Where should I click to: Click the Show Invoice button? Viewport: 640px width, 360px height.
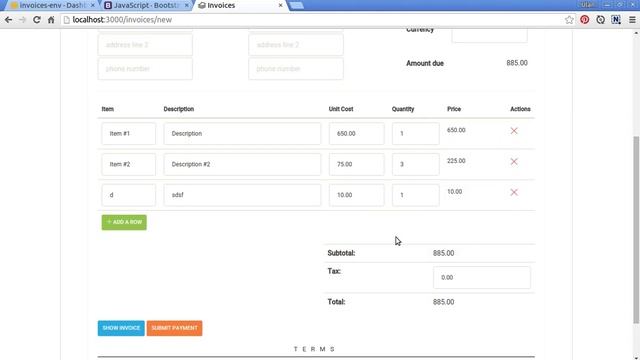121,328
